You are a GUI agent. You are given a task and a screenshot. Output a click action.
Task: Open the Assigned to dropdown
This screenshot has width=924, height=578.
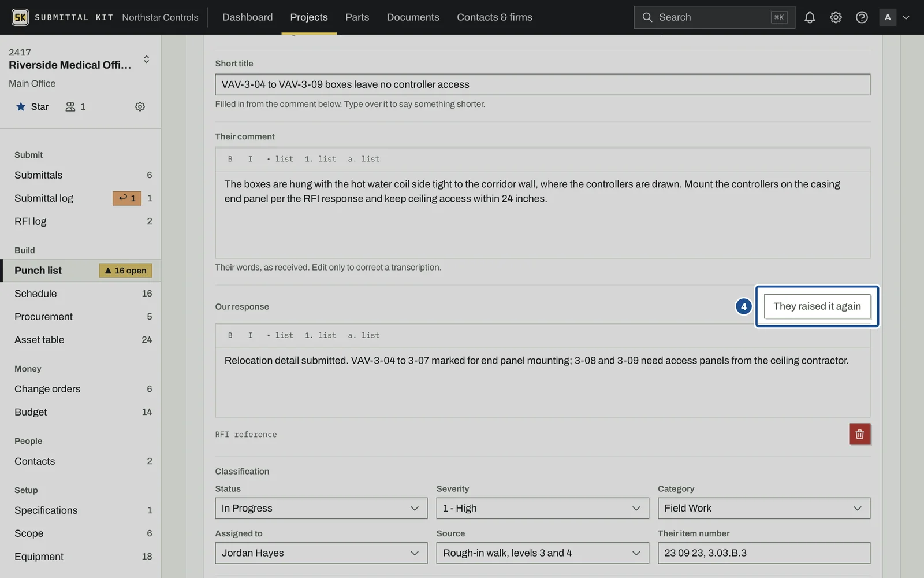coord(321,553)
